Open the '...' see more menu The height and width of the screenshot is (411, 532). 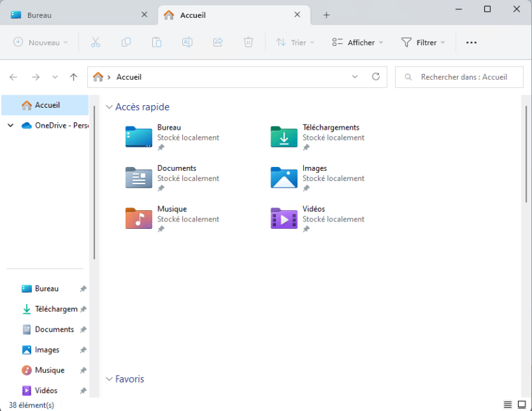click(x=471, y=42)
